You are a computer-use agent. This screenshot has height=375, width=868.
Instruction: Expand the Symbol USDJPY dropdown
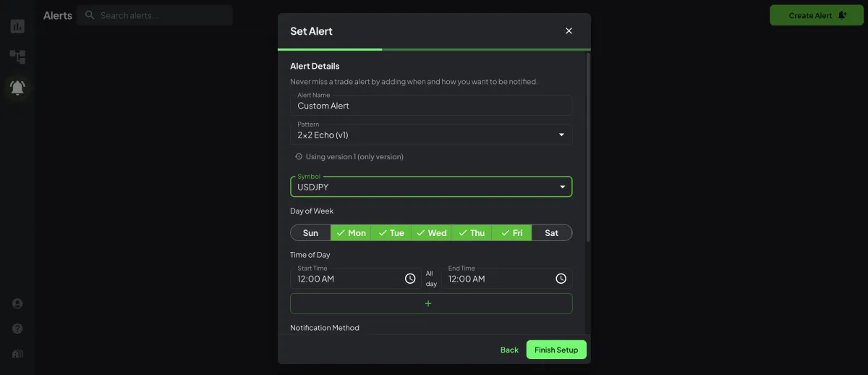pyautogui.click(x=430, y=187)
